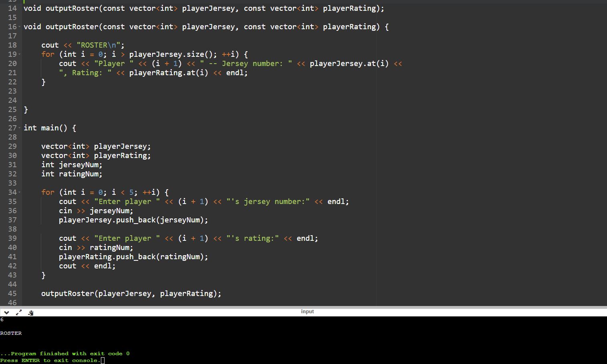Viewport: 607px width, 364px height.
Task: Click on 'cin >> ratingNum;' line
Action: pyautogui.click(x=96, y=248)
